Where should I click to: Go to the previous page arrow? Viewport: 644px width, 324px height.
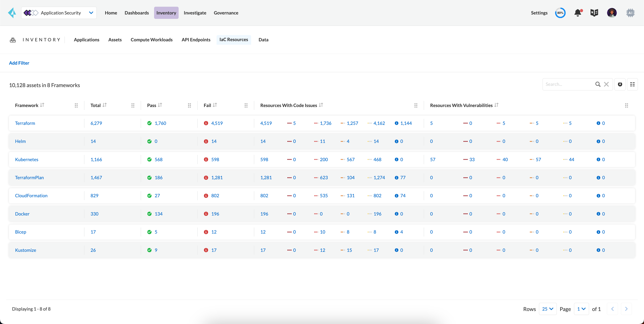(613, 309)
